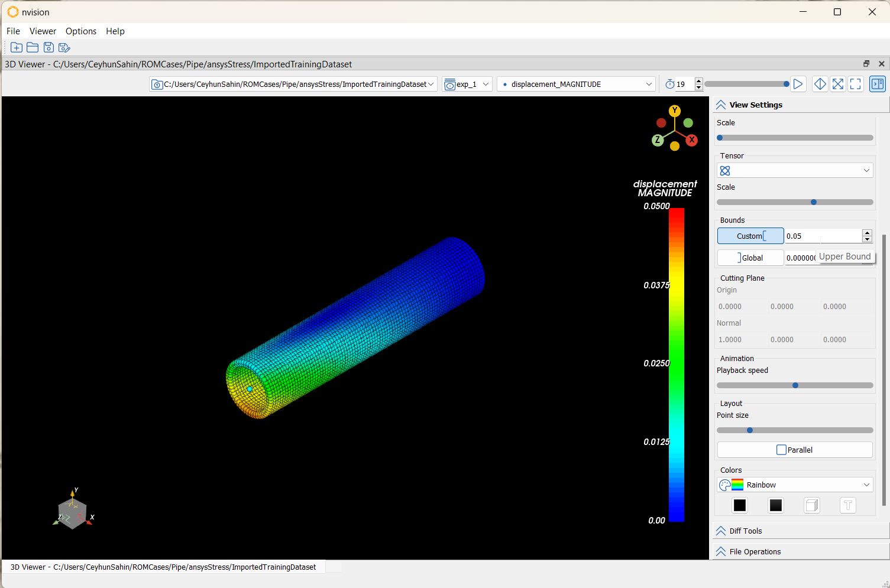Screen dimensions: 890x588
Task: Expand the Diff Tools section
Action: pyautogui.click(x=745, y=531)
